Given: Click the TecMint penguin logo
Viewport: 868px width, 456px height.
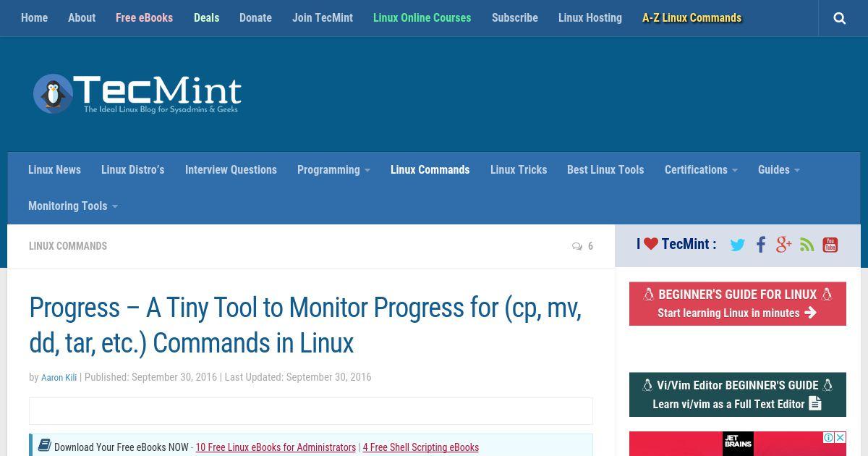Looking at the screenshot, I should click(137, 93).
